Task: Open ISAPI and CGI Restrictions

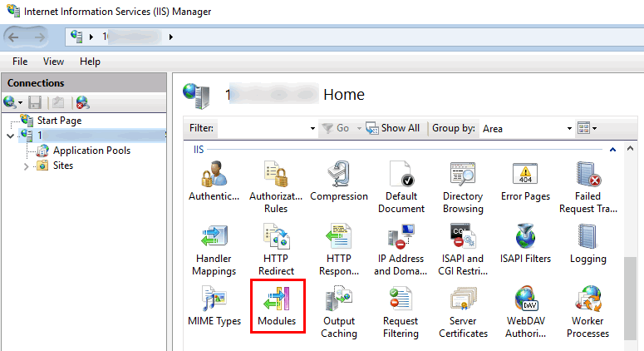Action: 463,250
